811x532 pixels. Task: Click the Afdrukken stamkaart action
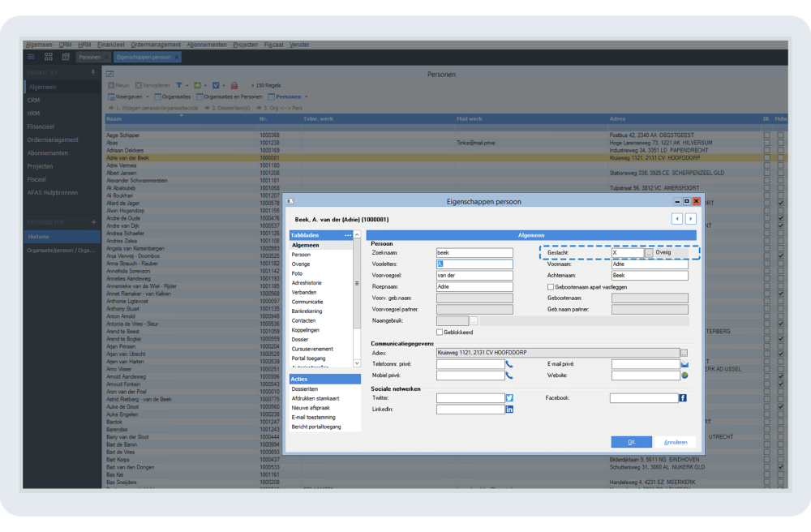pos(315,399)
